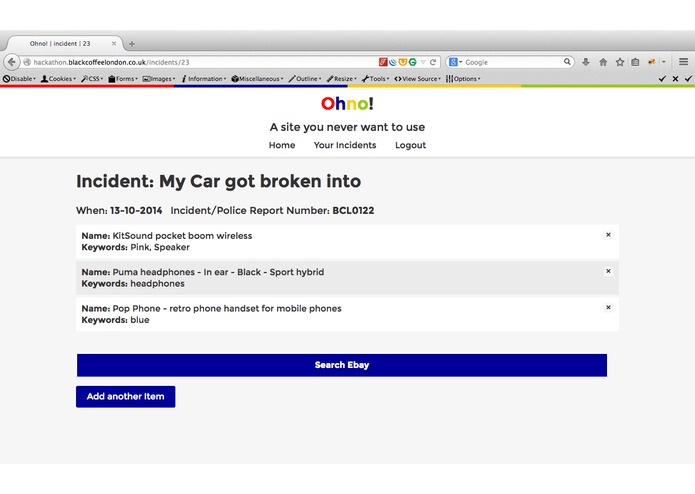Click the blue swirl extension icon in address bar
695x494 pixels.
click(393, 62)
